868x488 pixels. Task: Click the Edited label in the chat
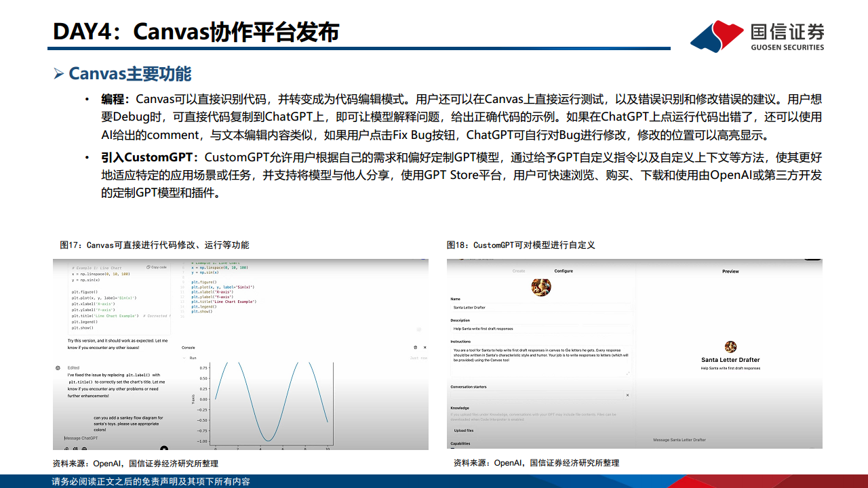[x=73, y=368]
